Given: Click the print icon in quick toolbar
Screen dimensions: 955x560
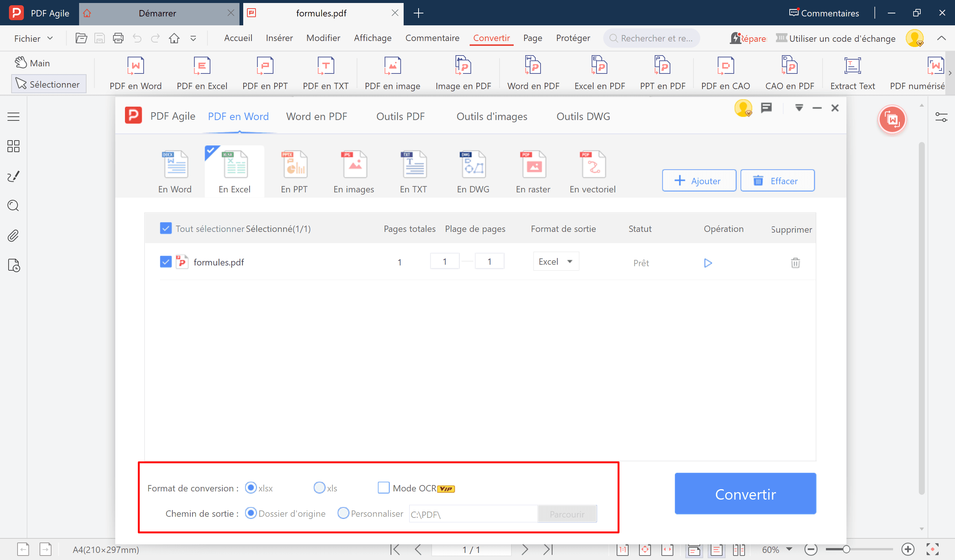Looking at the screenshot, I should pos(118,38).
